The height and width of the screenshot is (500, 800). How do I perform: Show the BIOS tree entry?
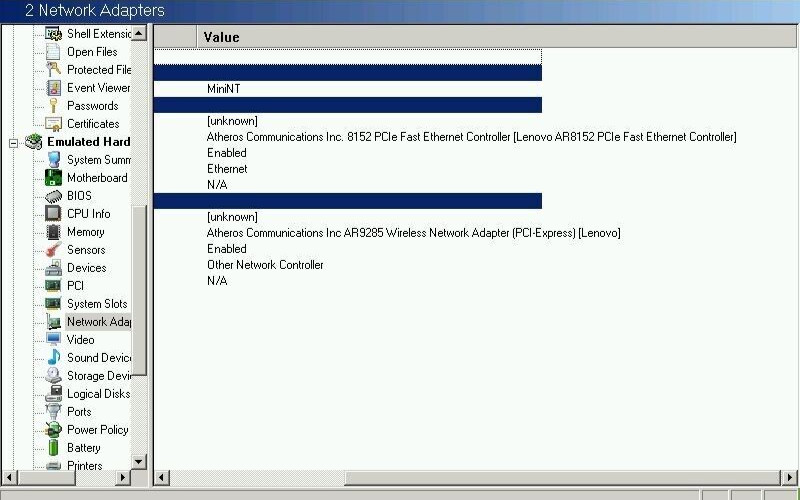(x=79, y=196)
